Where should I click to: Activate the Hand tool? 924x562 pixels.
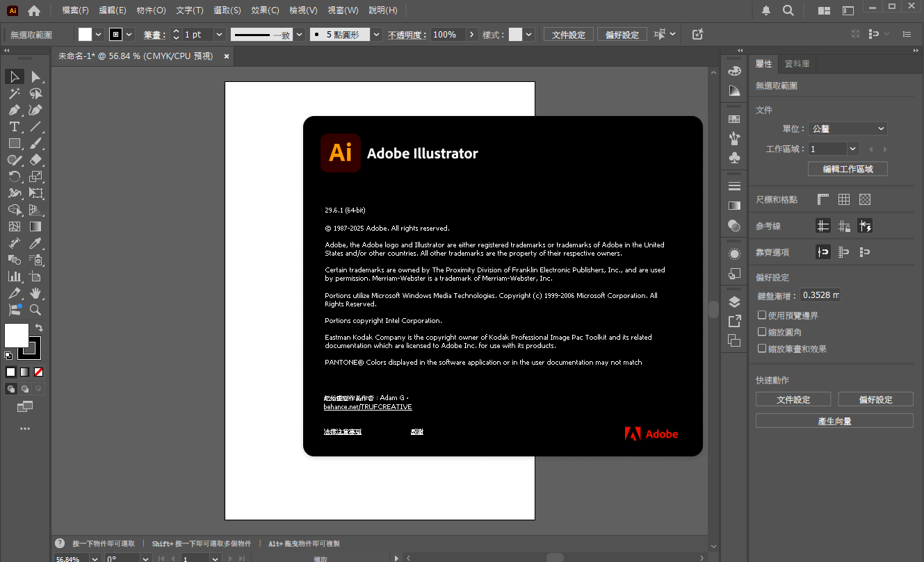tap(35, 293)
